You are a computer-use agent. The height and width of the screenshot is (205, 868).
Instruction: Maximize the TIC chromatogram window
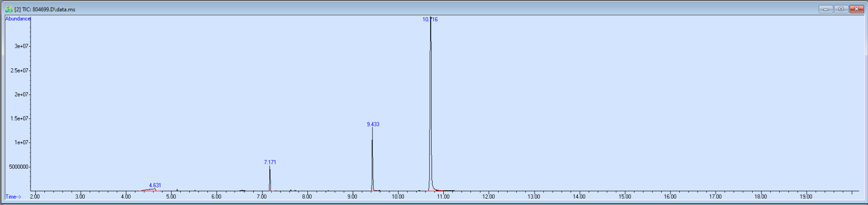(x=841, y=9)
